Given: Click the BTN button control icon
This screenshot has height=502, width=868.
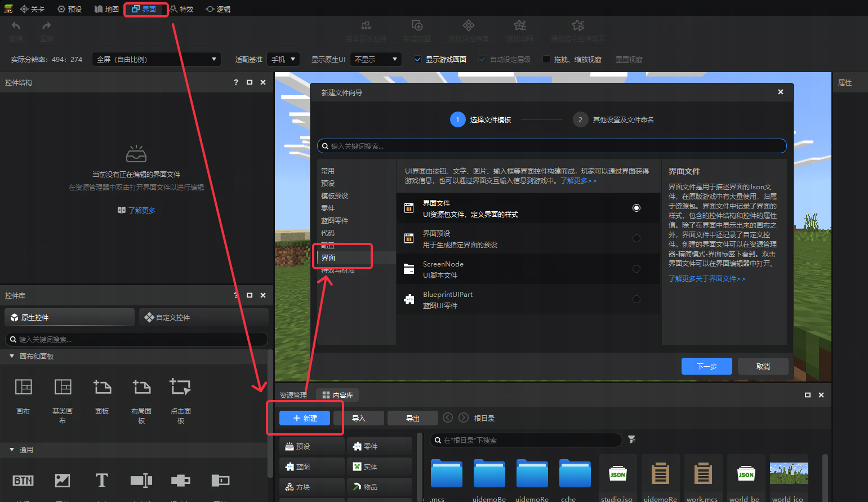Looking at the screenshot, I should (23, 480).
